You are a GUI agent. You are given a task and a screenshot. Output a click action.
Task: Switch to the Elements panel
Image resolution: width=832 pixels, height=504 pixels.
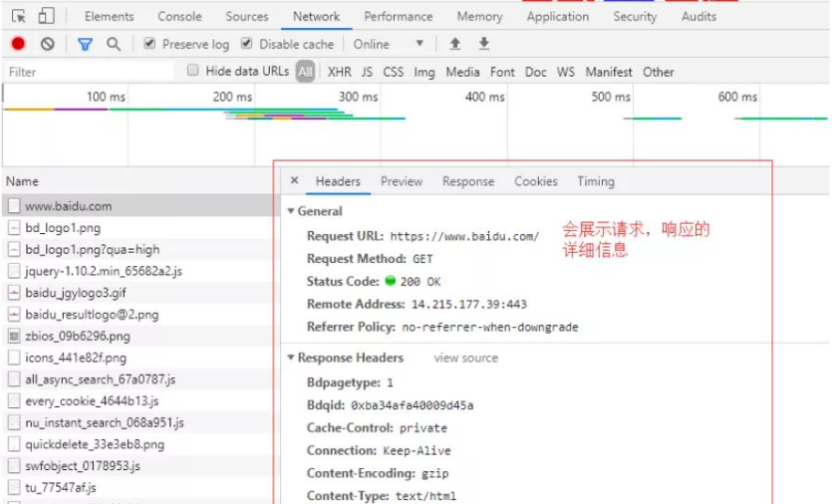pyautogui.click(x=109, y=17)
